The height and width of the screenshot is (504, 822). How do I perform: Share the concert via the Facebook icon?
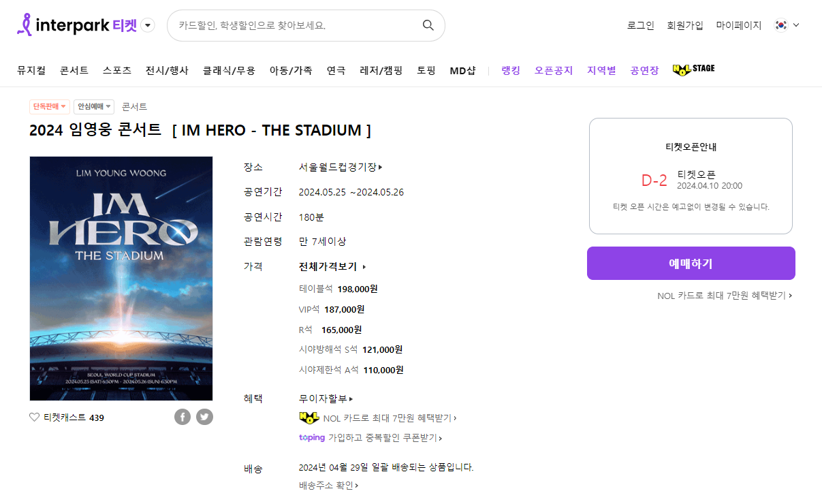coord(183,416)
